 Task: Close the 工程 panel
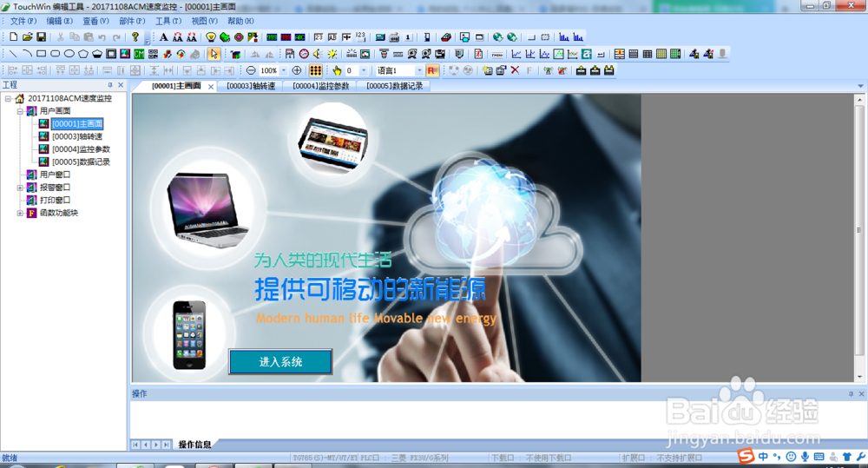click(x=121, y=85)
